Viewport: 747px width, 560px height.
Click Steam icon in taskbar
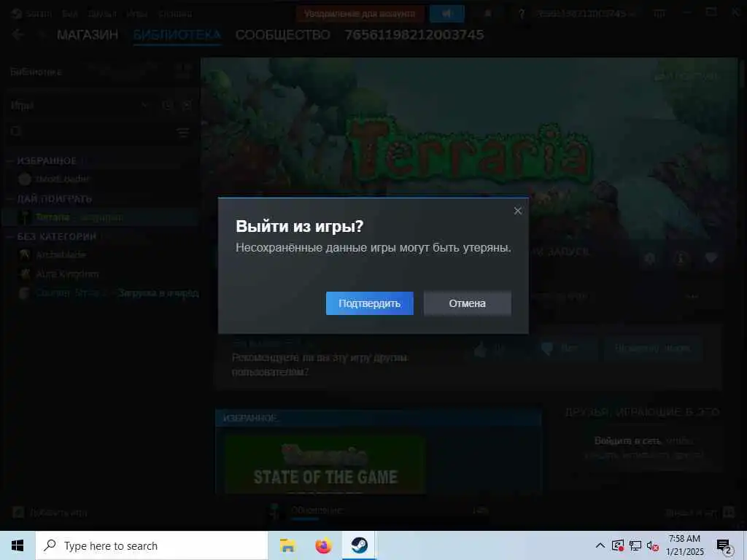pos(360,545)
